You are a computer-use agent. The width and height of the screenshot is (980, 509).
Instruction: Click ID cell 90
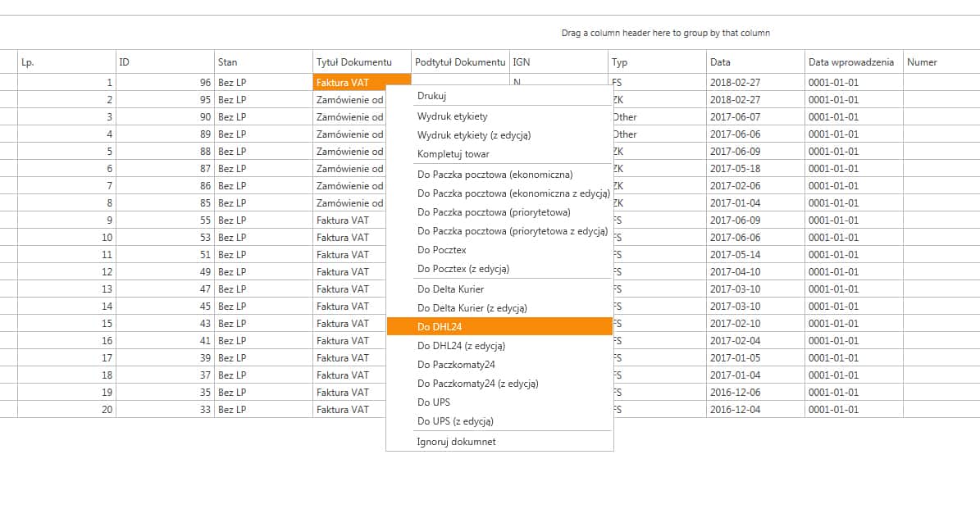[x=165, y=116]
